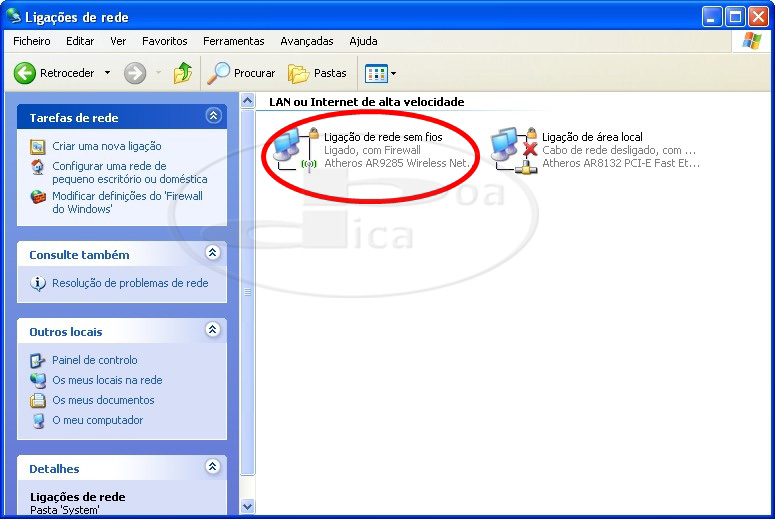Screen dimensions: 775x519
Task: Select the Ligação de rede sem fios label
Action: tap(383, 137)
